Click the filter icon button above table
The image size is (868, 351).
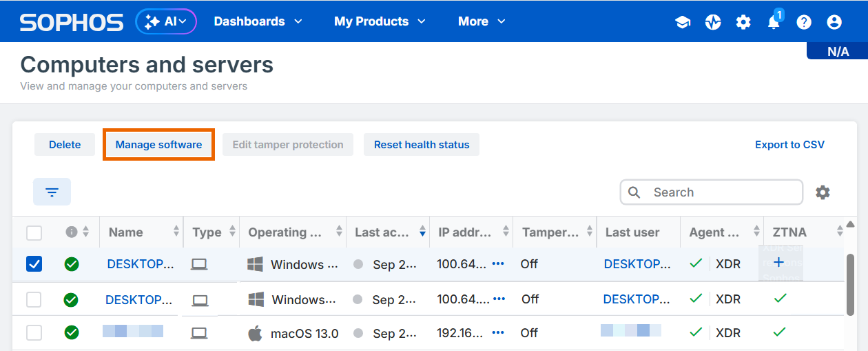click(52, 192)
